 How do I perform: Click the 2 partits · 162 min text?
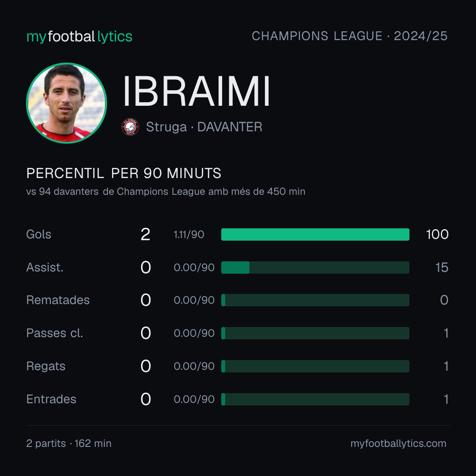69,443
